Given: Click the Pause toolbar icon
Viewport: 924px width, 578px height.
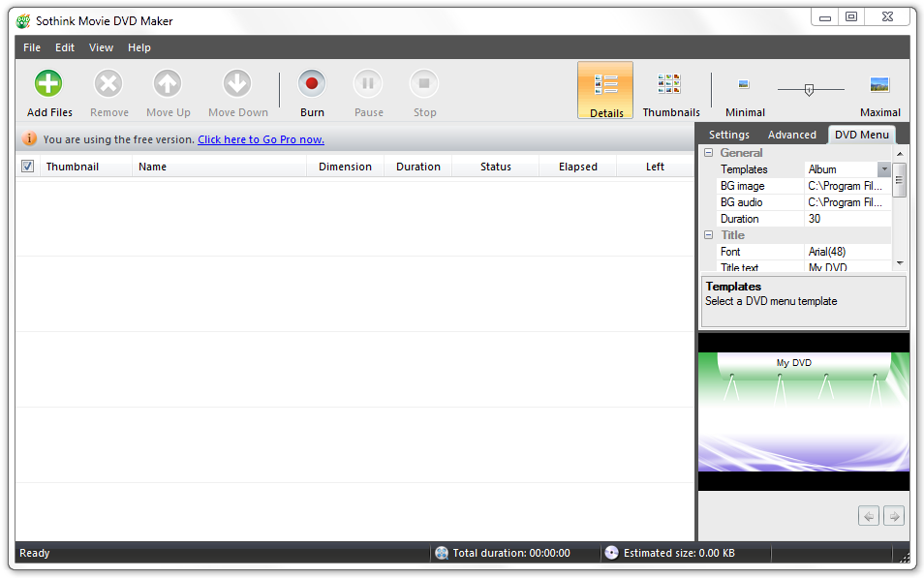Looking at the screenshot, I should tap(368, 83).
